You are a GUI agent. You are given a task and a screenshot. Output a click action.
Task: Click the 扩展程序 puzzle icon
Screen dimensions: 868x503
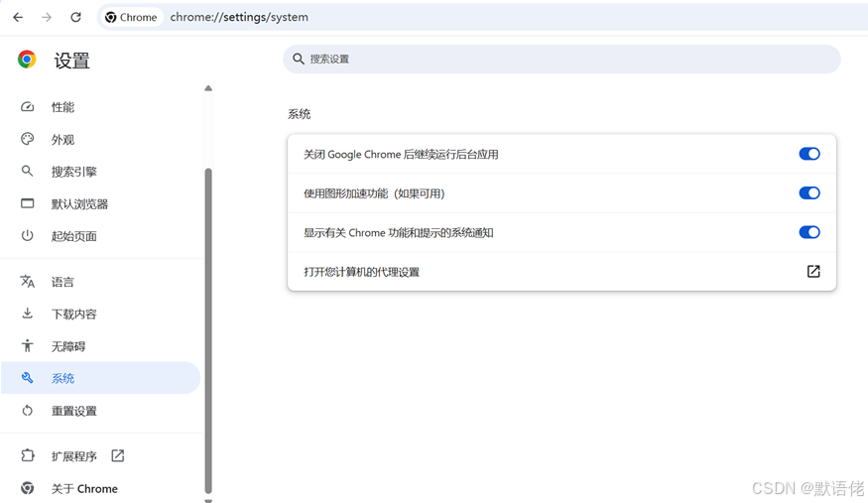pos(27,456)
